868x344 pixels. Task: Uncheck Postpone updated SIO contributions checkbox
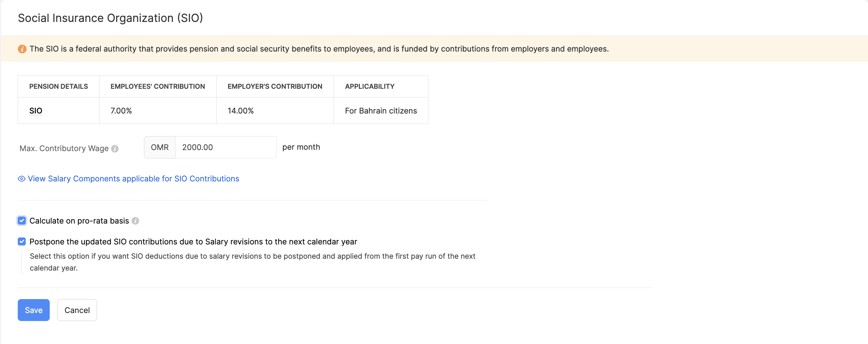click(x=22, y=242)
